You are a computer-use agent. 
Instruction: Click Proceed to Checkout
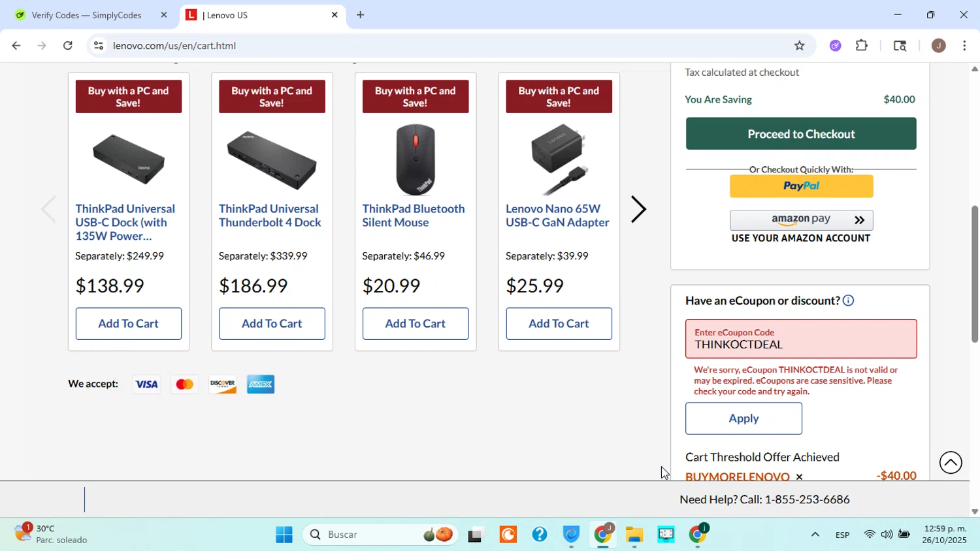pyautogui.click(x=801, y=134)
